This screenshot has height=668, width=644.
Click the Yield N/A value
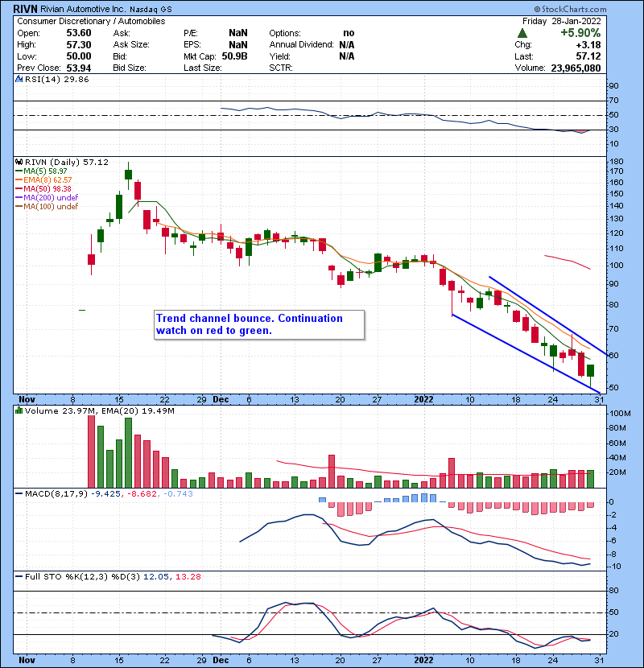click(x=346, y=56)
